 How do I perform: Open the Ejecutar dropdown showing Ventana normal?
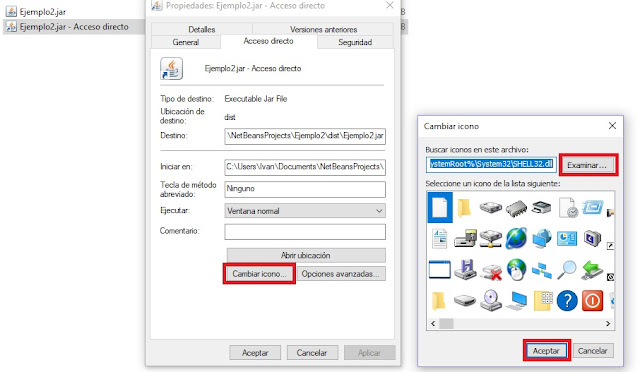click(305, 211)
